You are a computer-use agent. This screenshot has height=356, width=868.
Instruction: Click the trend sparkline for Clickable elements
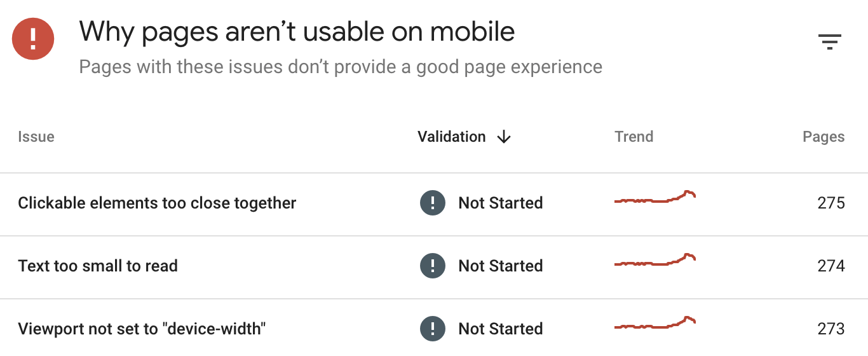pyautogui.click(x=654, y=199)
